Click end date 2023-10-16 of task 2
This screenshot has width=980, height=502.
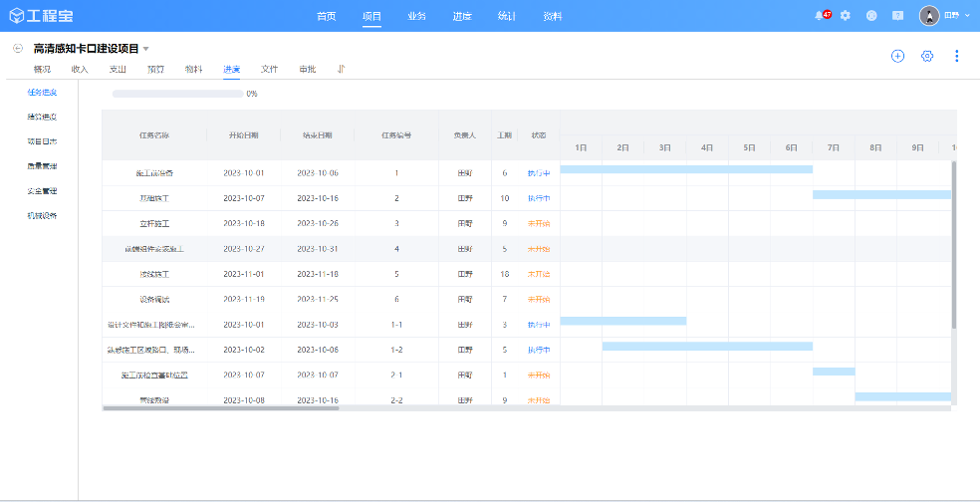[318, 198]
